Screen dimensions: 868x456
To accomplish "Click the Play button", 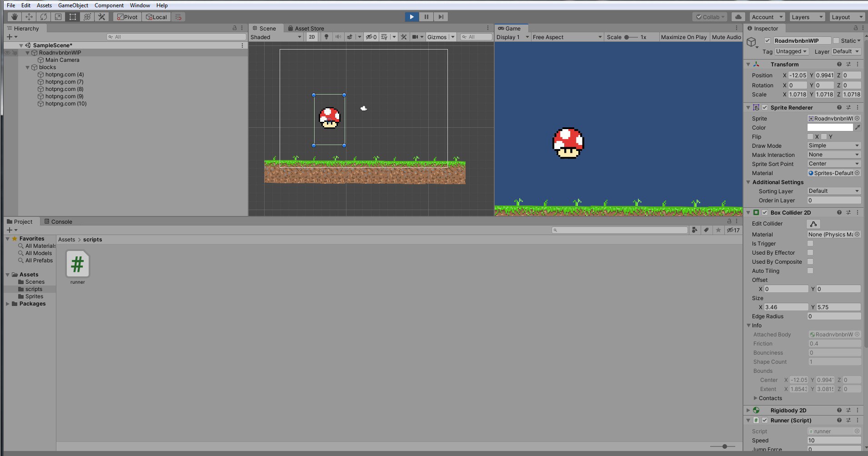I will click(x=411, y=17).
